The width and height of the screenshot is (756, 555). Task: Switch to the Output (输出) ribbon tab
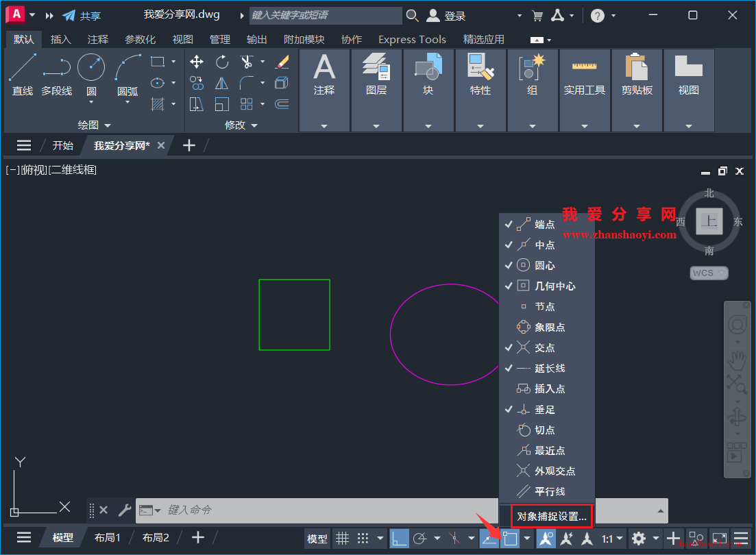coord(256,40)
